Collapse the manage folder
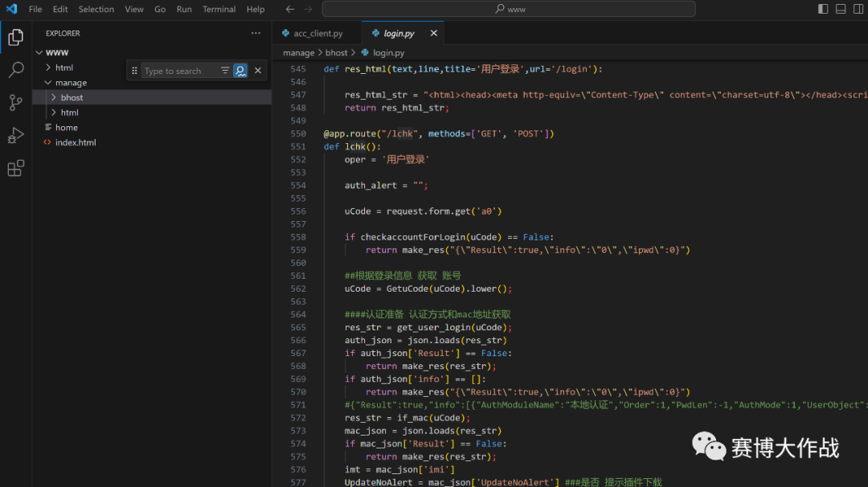 pyautogui.click(x=70, y=83)
